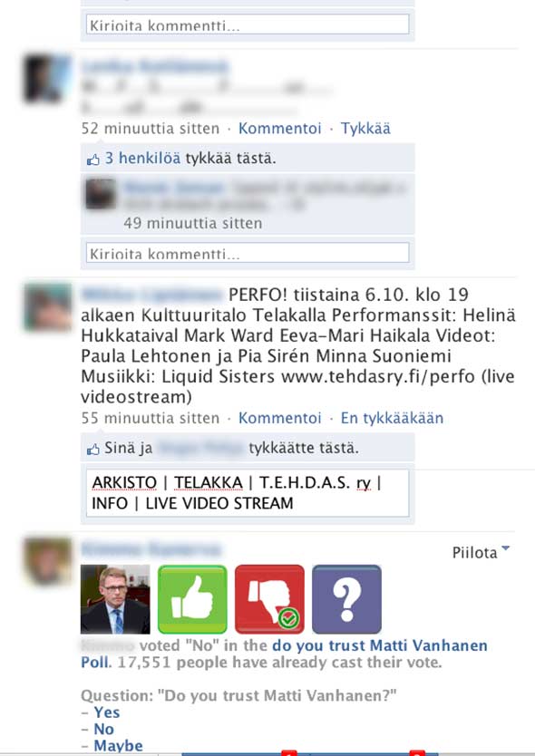Viewport: 535px width, 756px height.
Task: Open the '3 henkilöä' likers list
Action: tap(142, 158)
